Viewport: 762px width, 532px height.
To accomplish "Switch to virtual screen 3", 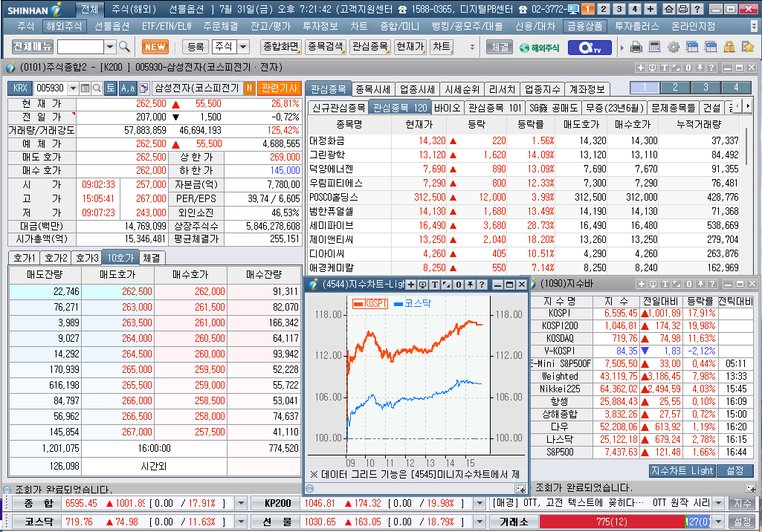I will [x=619, y=9].
